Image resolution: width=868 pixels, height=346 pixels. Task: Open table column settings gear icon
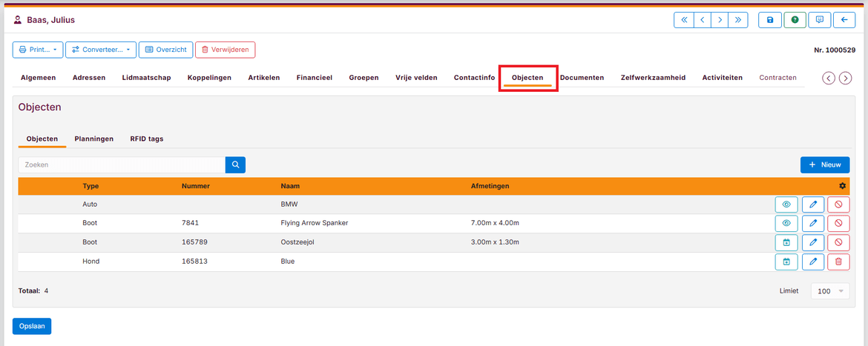tap(842, 186)
